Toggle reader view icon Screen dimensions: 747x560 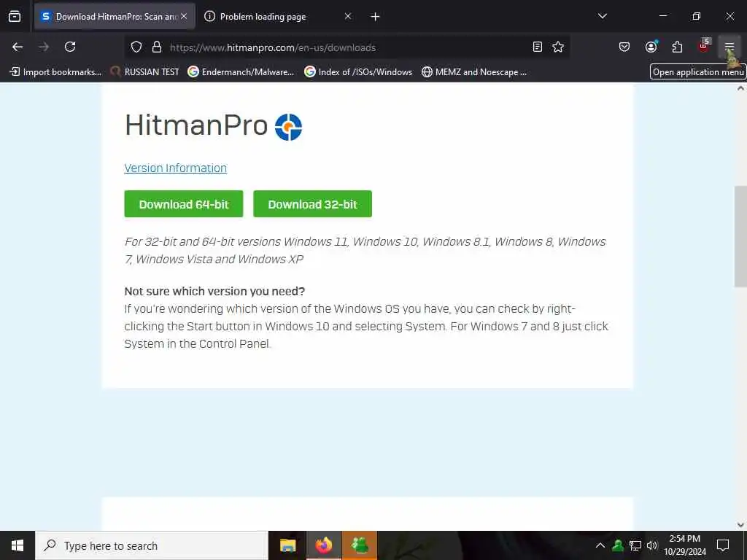(538, 47)
